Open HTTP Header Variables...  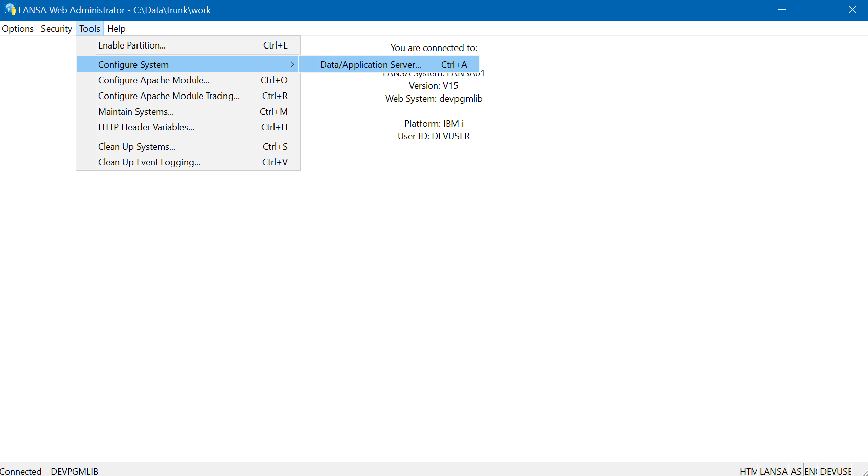coord(188,127)
